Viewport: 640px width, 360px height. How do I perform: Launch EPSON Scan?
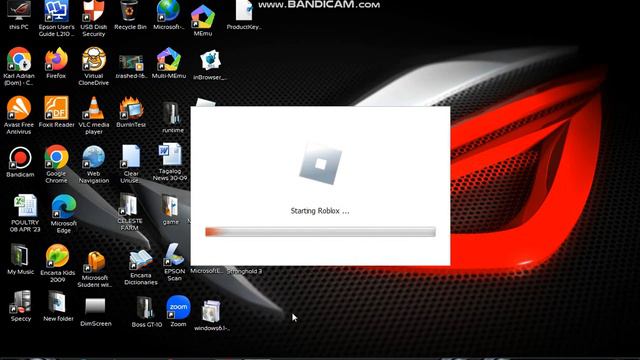click(x=174, y=262)
